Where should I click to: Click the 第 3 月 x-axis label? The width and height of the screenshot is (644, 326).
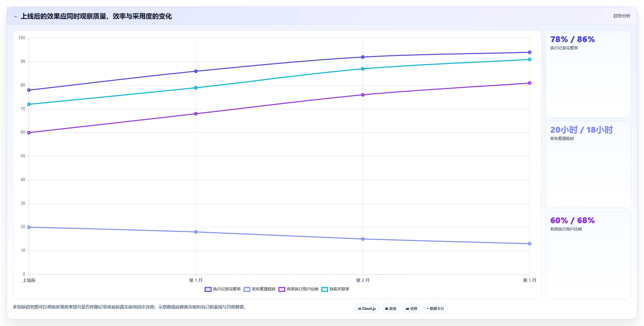pos(529,280)
